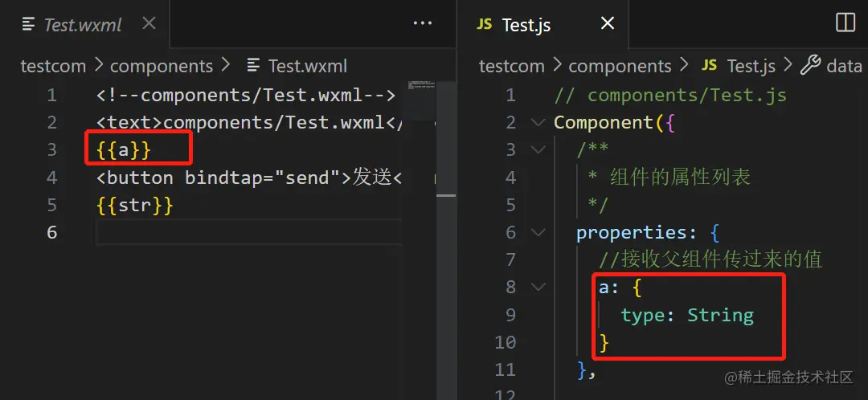Click the wrench icon beside data breadcrumb
868x400 pixels.
click(810, 65)
